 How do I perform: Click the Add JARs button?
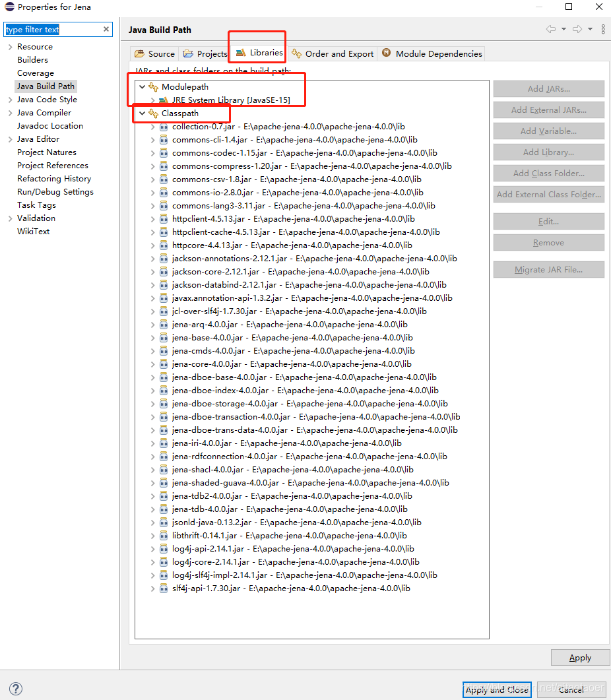click(548, 89)
